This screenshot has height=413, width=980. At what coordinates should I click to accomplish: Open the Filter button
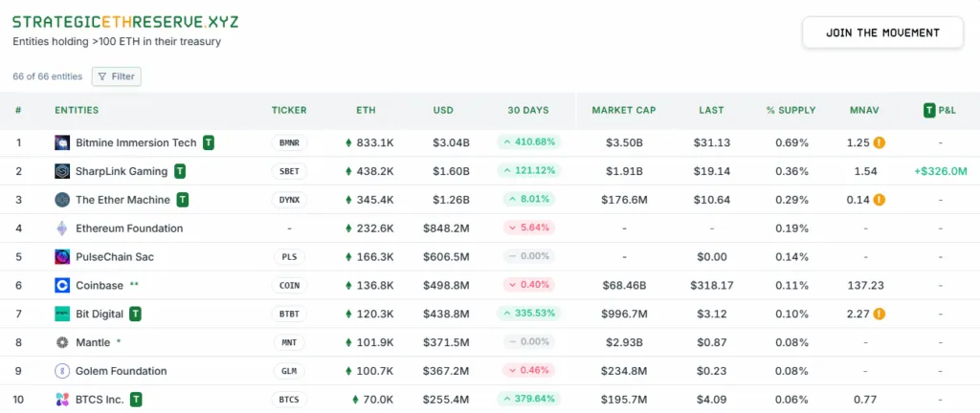[x=116, y=76]
